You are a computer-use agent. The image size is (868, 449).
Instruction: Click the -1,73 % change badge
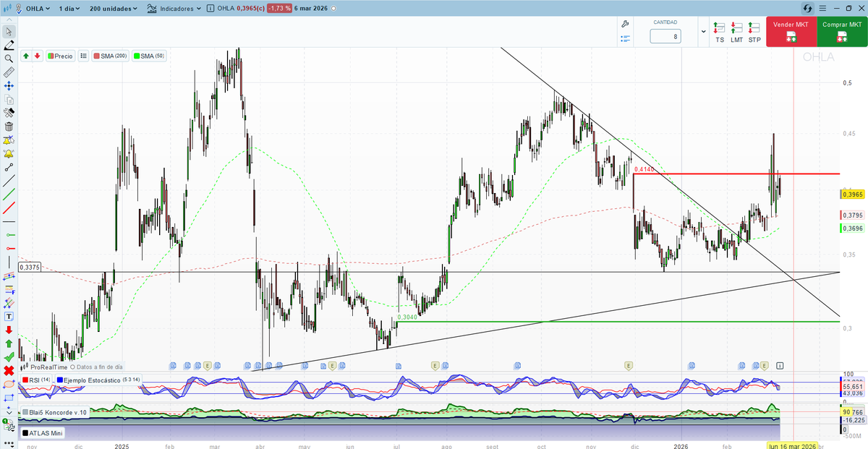coord(279,9)
